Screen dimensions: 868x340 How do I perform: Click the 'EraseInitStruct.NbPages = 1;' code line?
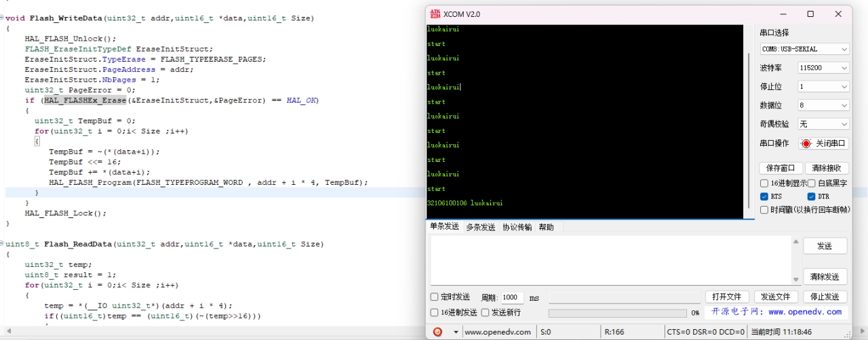coord(92,80)
